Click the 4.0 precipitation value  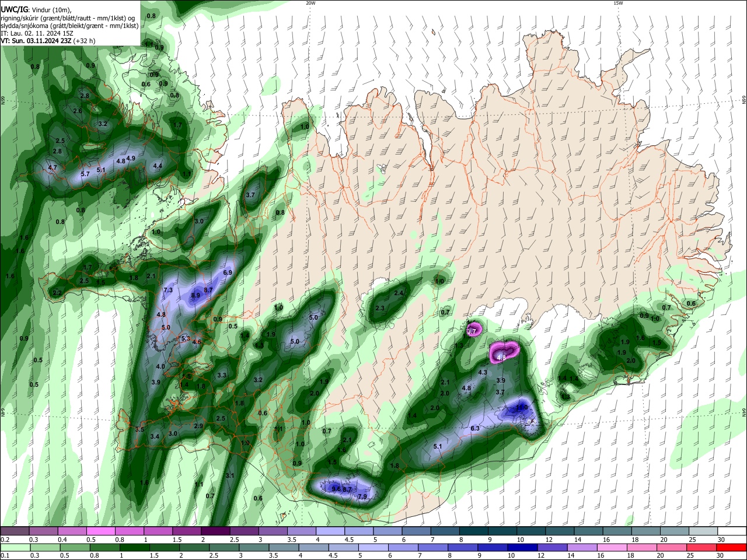160,366
